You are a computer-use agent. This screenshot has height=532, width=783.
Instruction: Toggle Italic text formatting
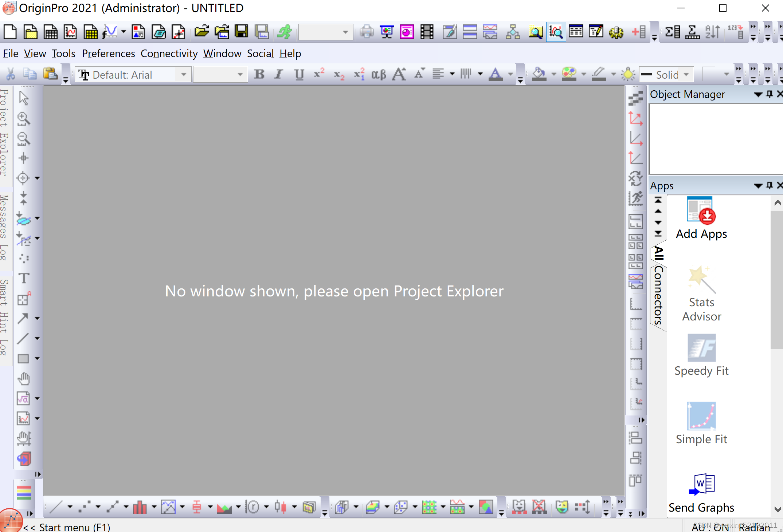[x=279, y=75]
